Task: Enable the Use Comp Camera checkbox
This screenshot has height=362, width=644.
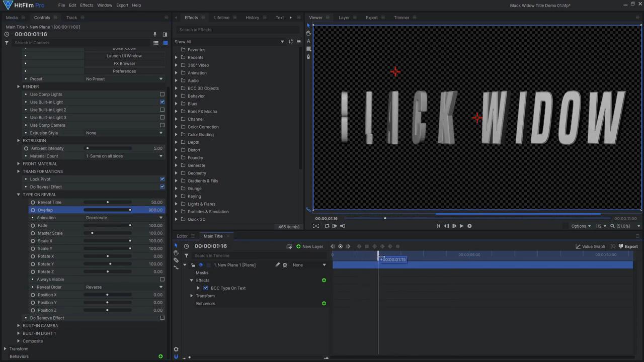Action: pyautogui.click(x=162, y=125)
